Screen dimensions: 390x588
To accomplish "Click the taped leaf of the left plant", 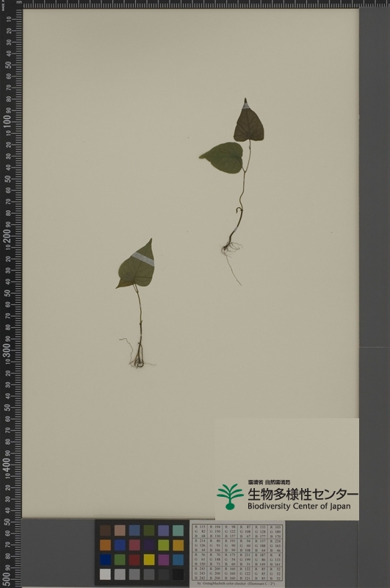I will click(137, 264).
